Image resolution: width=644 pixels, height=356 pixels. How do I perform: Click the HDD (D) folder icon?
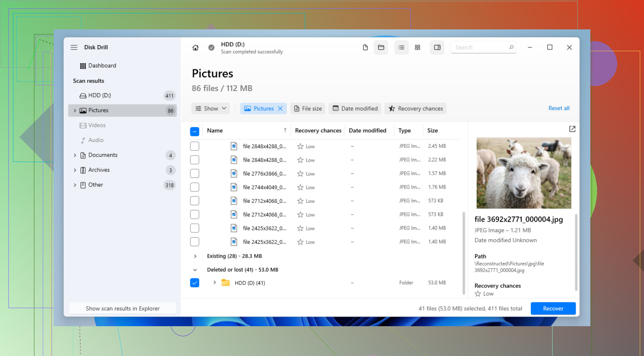(x=226, y=283)
